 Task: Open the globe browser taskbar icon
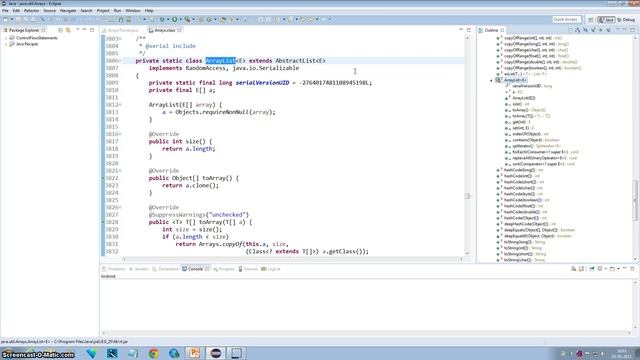[174, 353]
